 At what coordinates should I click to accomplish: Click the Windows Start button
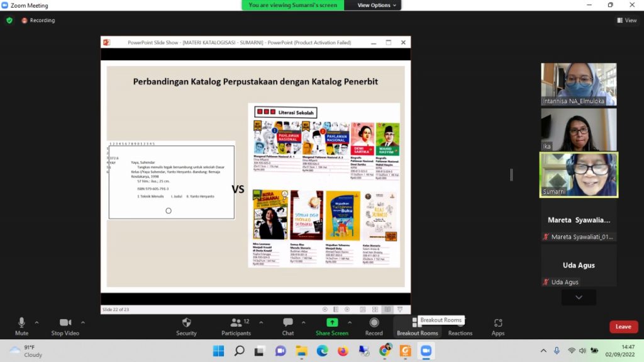pos(218,351)
